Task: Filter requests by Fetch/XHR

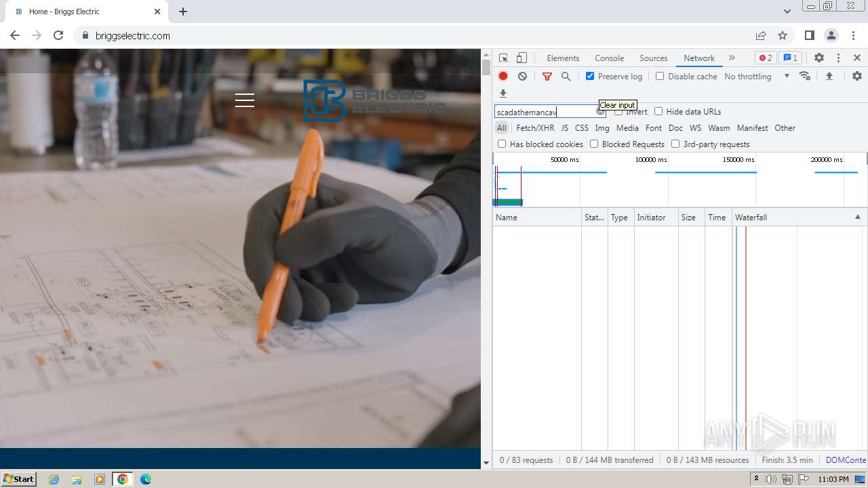Action: point(535,127)
